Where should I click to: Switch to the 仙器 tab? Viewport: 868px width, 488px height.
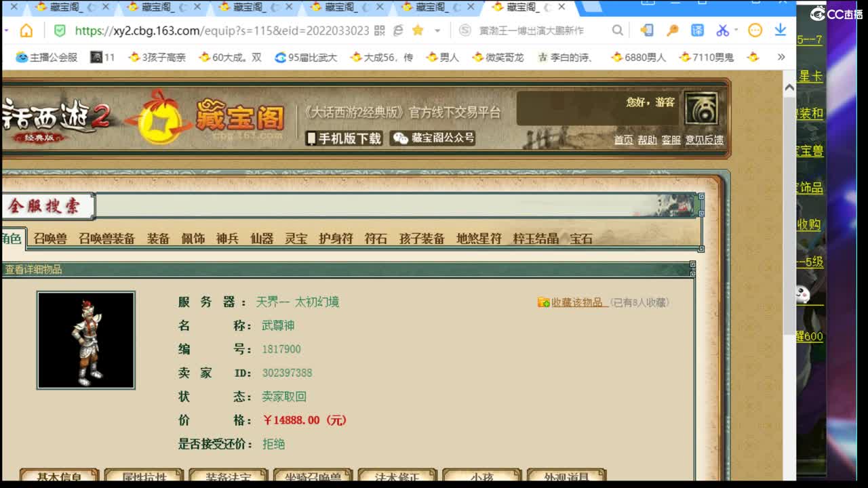tap(262, 239)
